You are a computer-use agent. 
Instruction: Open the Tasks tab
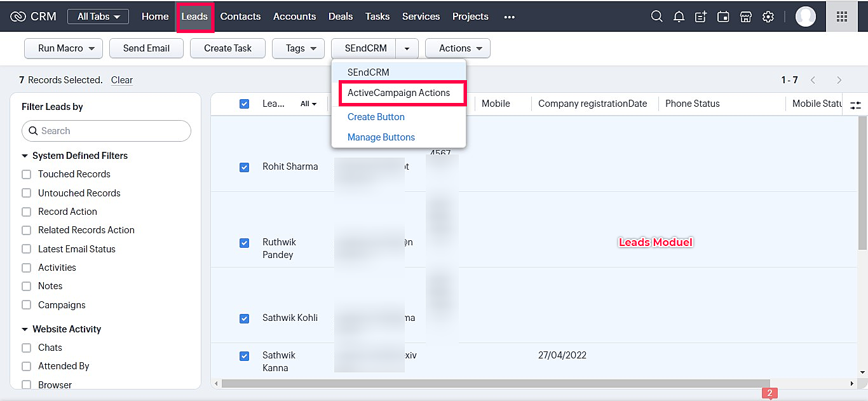pyautogui.click(x=377, y=17)
